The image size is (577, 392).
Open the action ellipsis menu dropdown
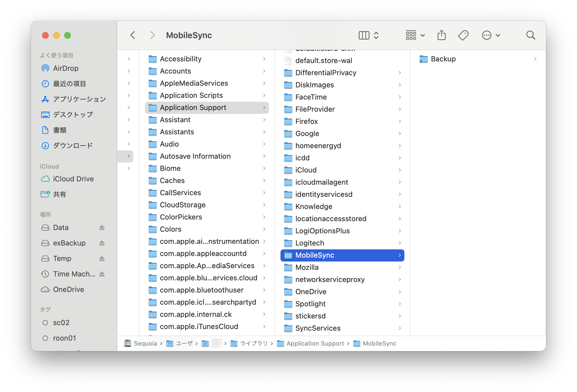click(491, 35)
